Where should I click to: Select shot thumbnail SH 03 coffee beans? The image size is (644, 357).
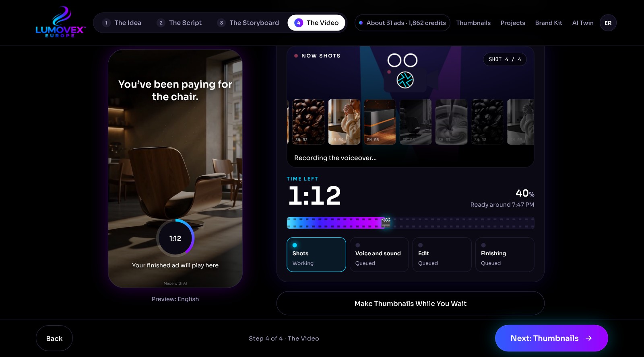click(x=308, y=122)
